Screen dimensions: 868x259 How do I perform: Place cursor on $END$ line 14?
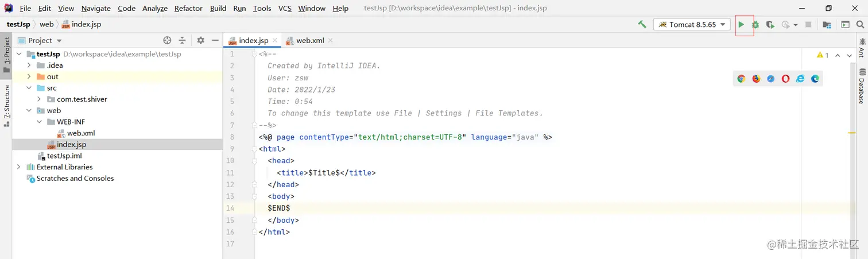[x=279, y=208]
